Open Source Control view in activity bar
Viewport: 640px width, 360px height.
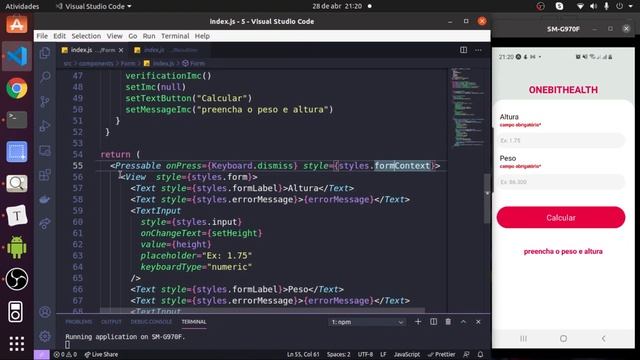click(x=45, y=101)
